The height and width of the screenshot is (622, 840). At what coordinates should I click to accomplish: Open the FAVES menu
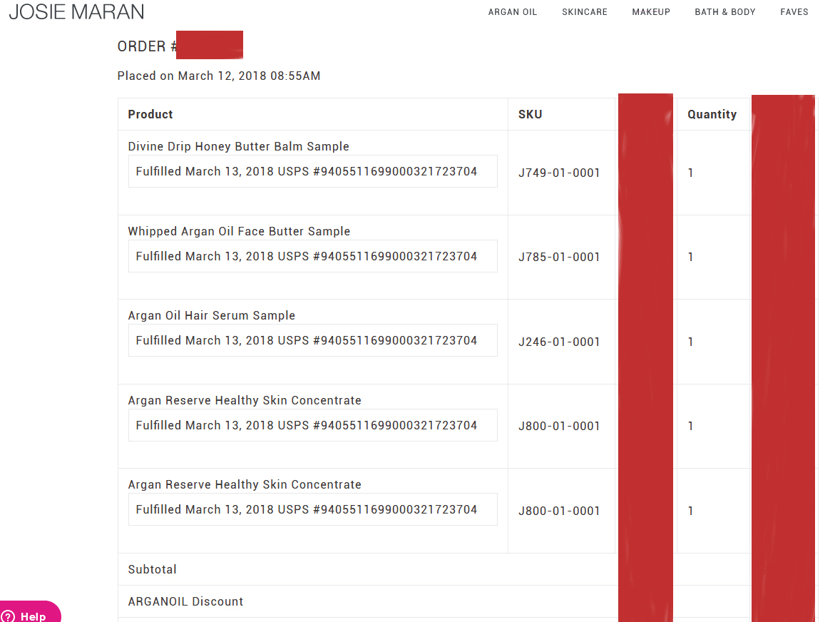[794, 12]
